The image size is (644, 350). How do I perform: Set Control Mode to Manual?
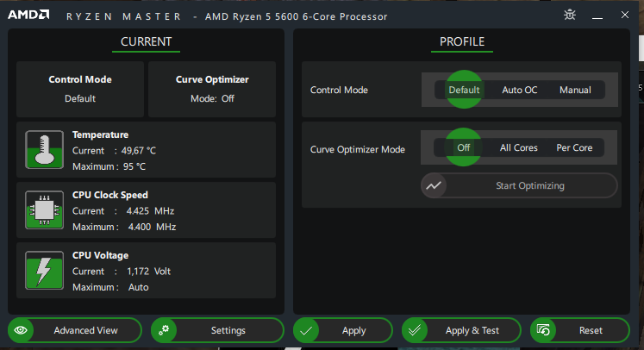coord(575,90)
